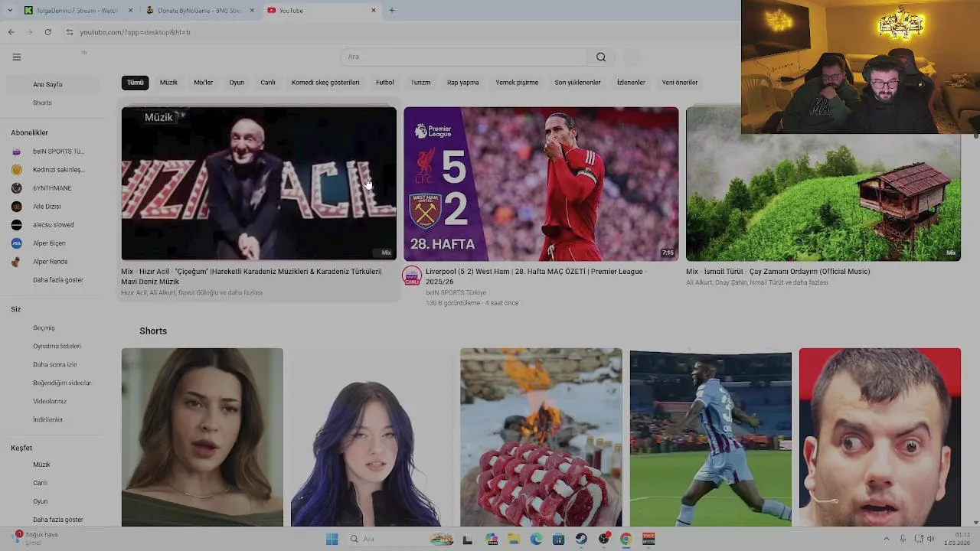Open Google Chrome taskbar icon
980x551 pixels.
[626, 540]
